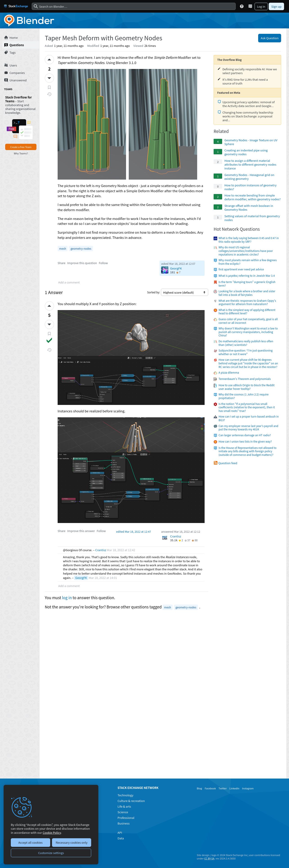Open the Suzanne monkey node setup image
Image resolution: width=289 pixels, height=868 pixels.
tap(131, 358)
